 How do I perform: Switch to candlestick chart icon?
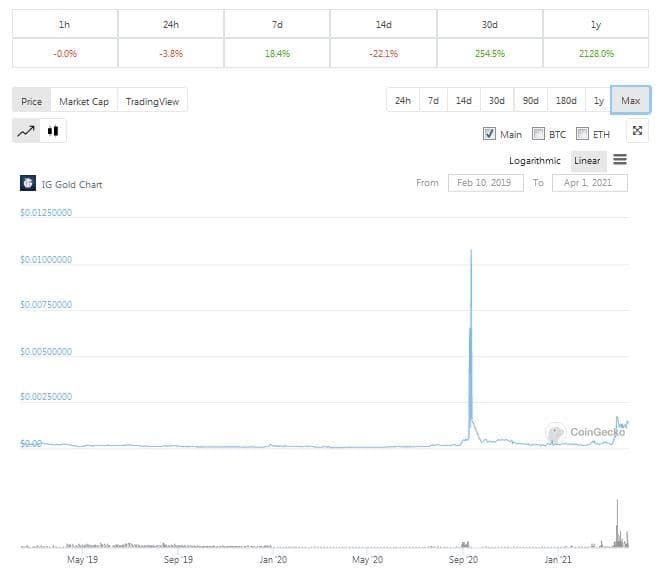pyautogui.click(x=53, y=130)
